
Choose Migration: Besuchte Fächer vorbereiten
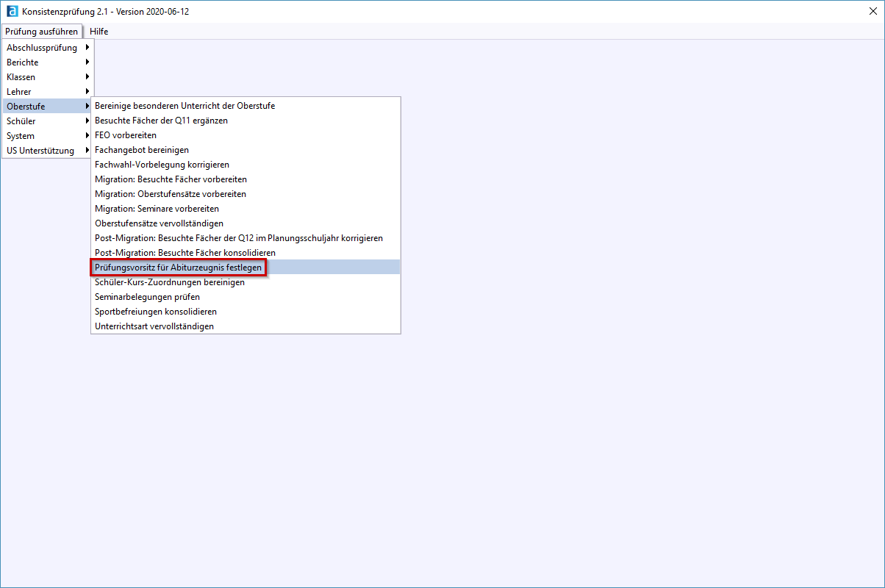point(246,179)
